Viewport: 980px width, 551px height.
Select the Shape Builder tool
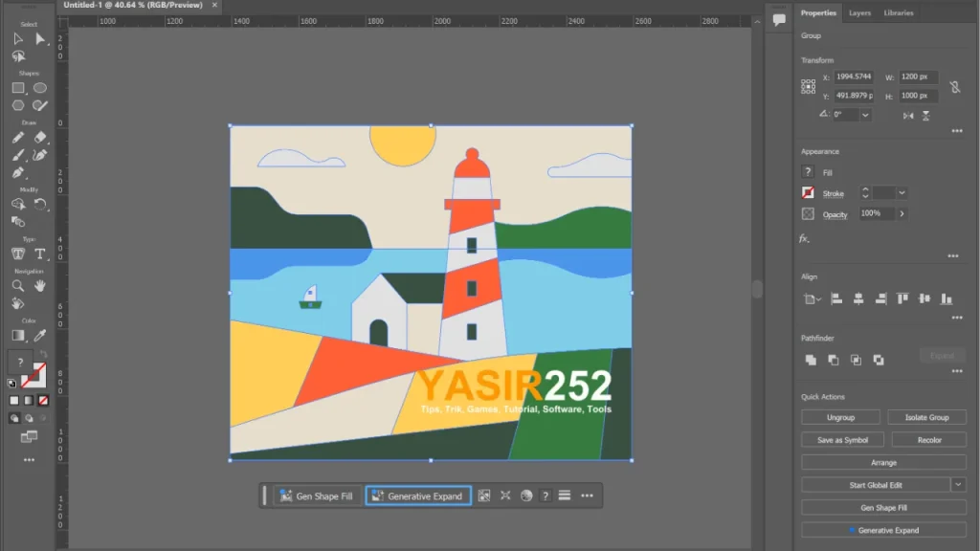(18, 205)
